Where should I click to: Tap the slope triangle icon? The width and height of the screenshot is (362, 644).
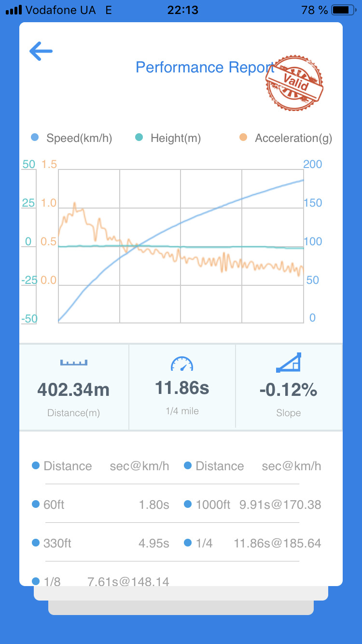coord(289,363)
